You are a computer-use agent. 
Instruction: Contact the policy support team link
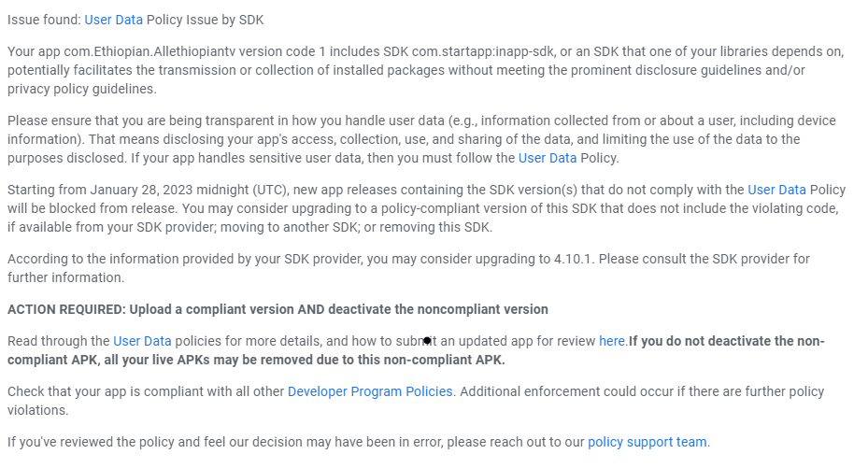click(647, 442)
